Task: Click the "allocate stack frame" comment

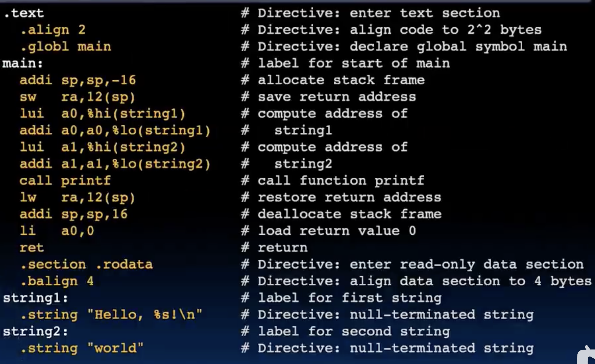Action: pyautogui.click(x=341, y=80)
